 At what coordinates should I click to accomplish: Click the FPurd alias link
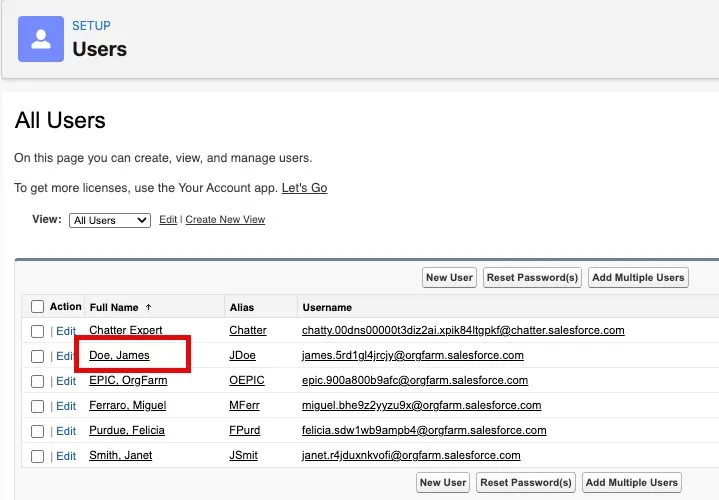[x=244, y=430]
